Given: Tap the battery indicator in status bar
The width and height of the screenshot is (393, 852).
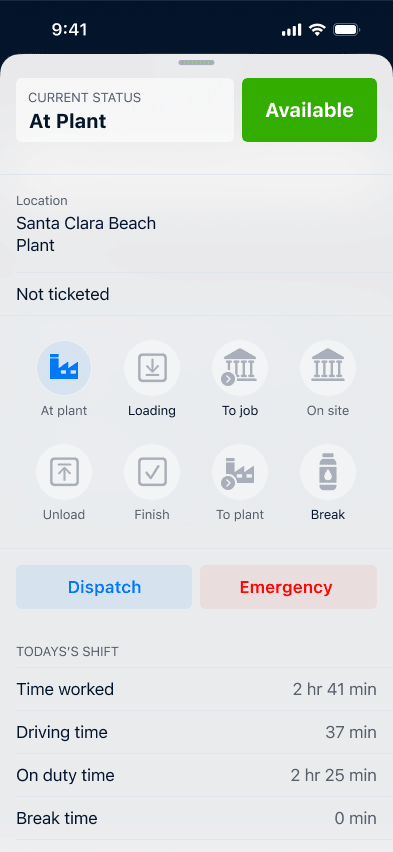Looking at the screenshot, I should click(x=346, y=30).
